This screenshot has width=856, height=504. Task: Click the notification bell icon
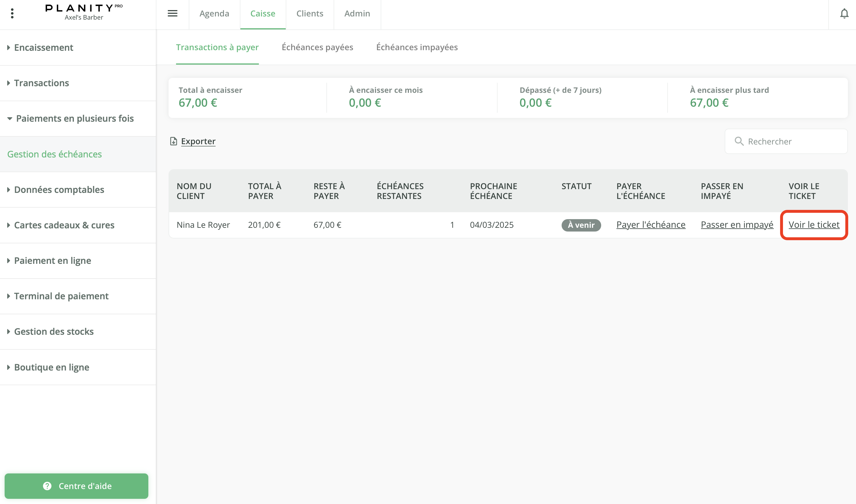click(844, 14)
